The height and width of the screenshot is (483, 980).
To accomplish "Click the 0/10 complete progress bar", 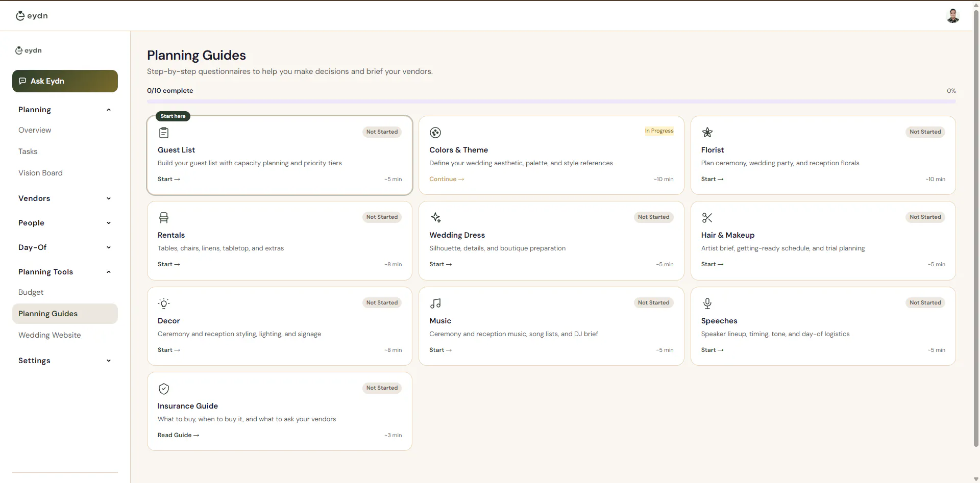I will [551, 101].
